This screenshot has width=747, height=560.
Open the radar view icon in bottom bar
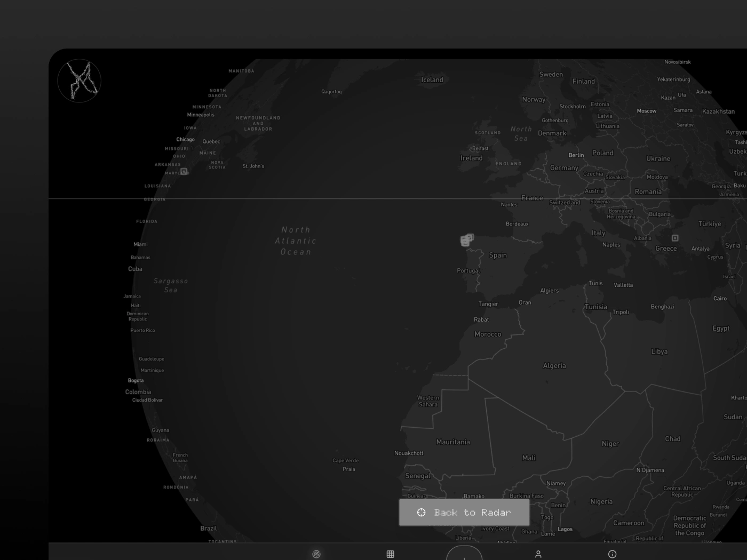click(316, 554)
